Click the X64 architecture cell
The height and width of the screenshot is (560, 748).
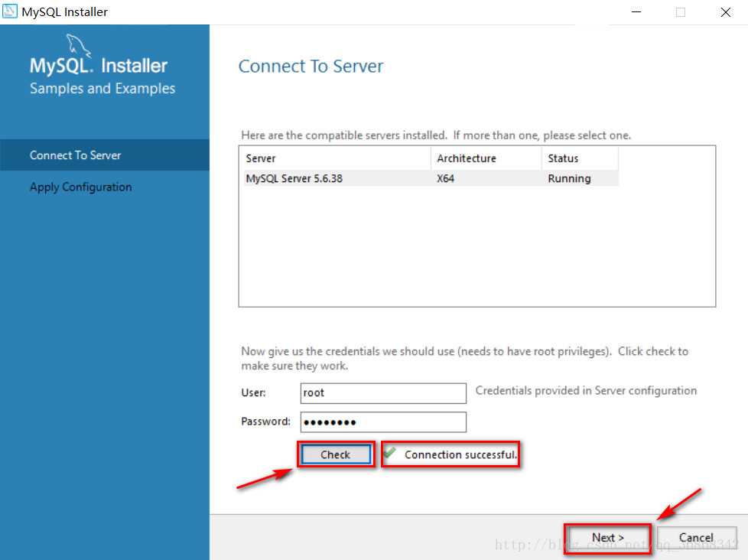(x=446, y=178)
